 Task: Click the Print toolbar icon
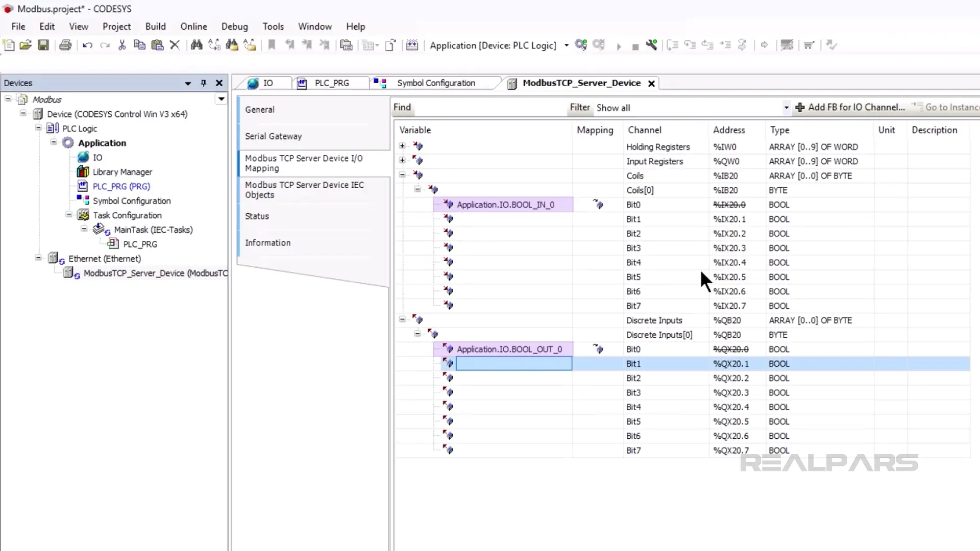coord(65,45)
